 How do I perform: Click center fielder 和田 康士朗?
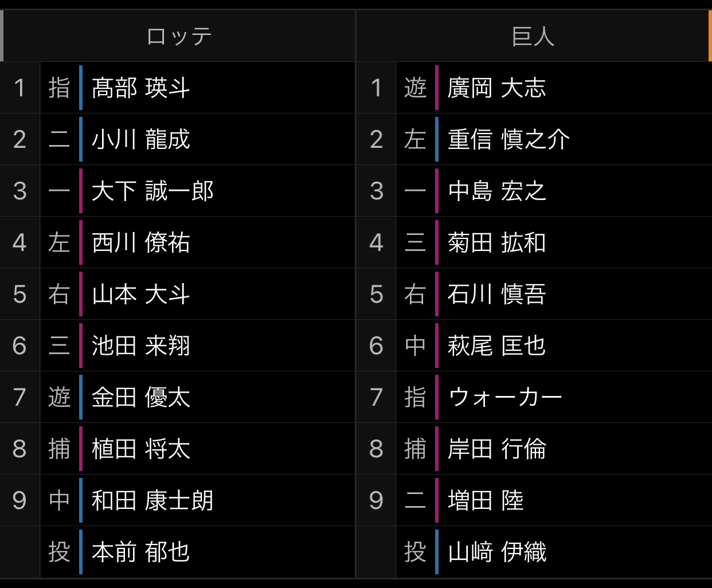152,500
